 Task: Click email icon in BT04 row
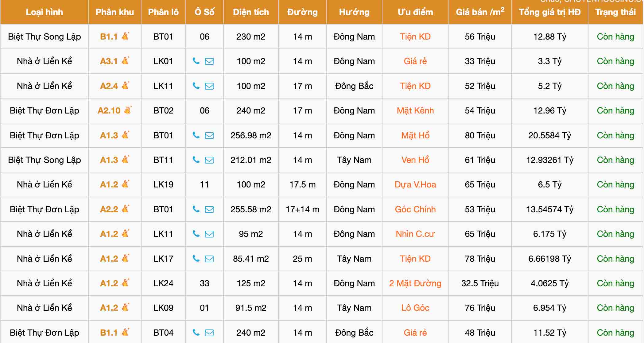209,333
